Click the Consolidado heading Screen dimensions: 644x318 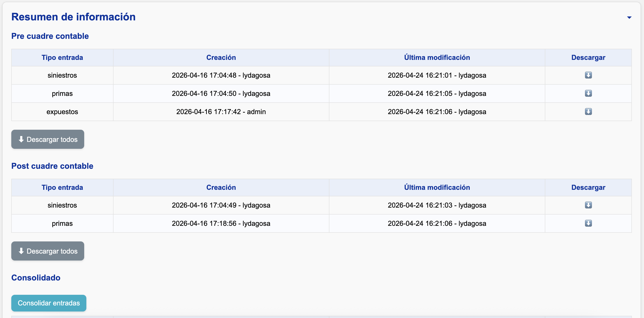click(x=36, y=278)
